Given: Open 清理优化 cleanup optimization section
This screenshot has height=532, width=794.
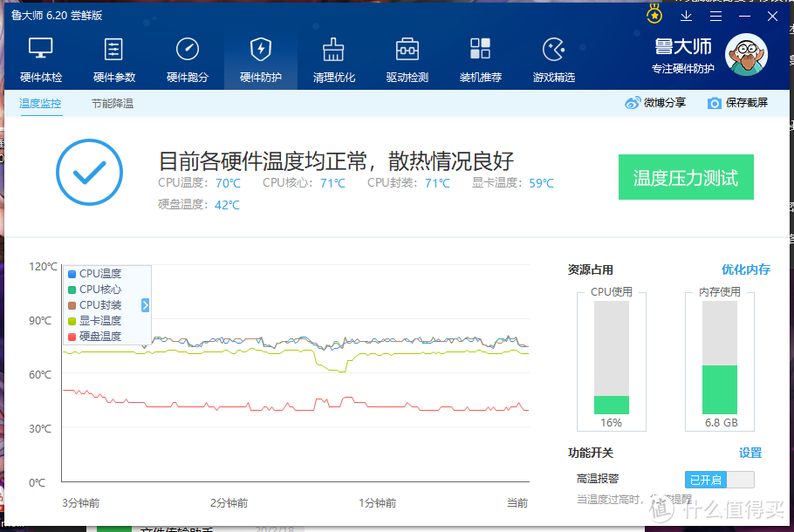Looking at the screenshot, I should tap(333, 60).
